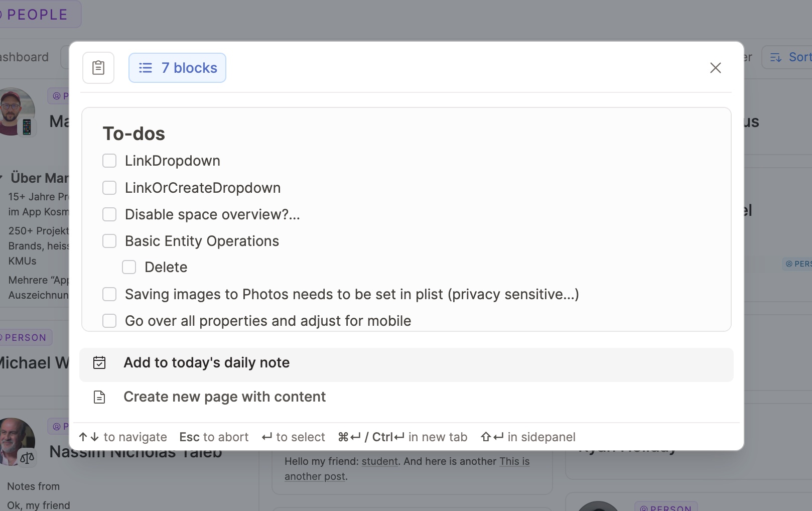Click the clipboard icon in dialog header
The width and height of the screenshot is (812, 511).
tap(98, 68)
